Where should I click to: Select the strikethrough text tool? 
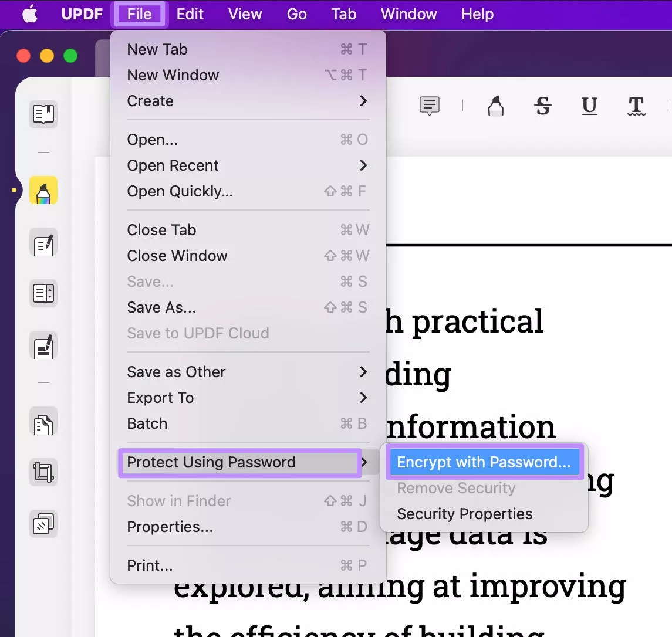(x=542, y=106)
